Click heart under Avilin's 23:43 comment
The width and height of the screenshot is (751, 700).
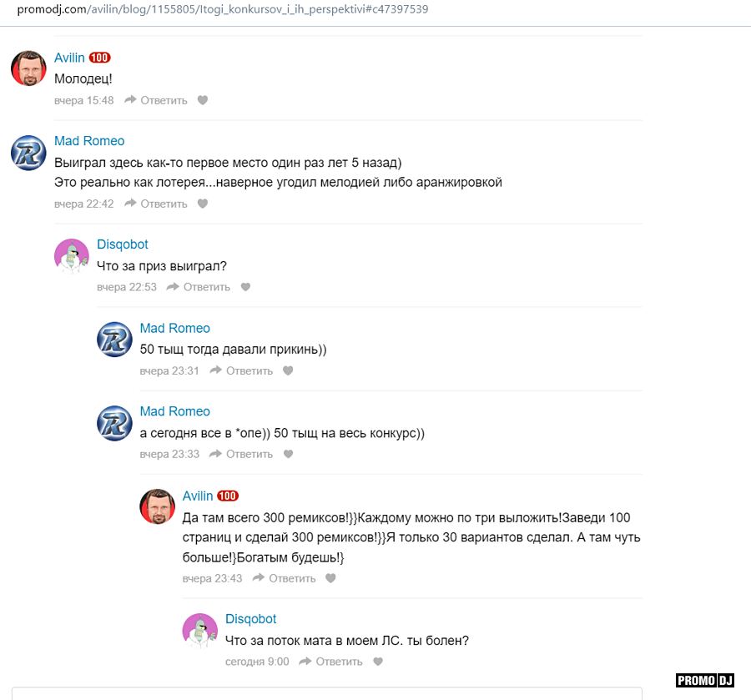[x=330, y=578]
